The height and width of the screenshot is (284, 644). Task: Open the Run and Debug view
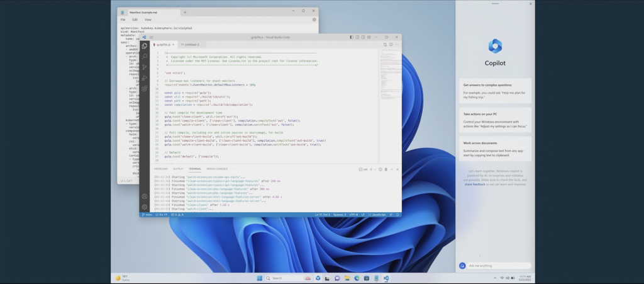144,77
